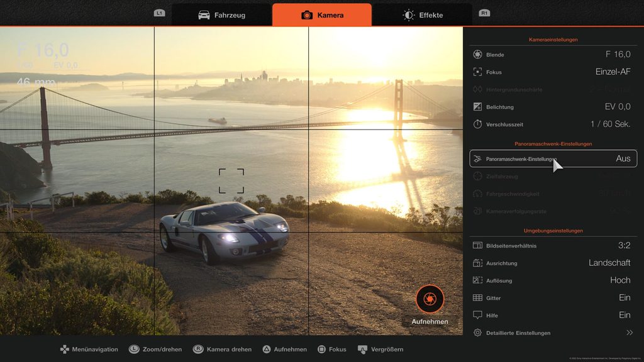Viewport: 644px width, 362px height.
Task: Change Ausrichtung value Landschaft
Action: tap(609, 263)
